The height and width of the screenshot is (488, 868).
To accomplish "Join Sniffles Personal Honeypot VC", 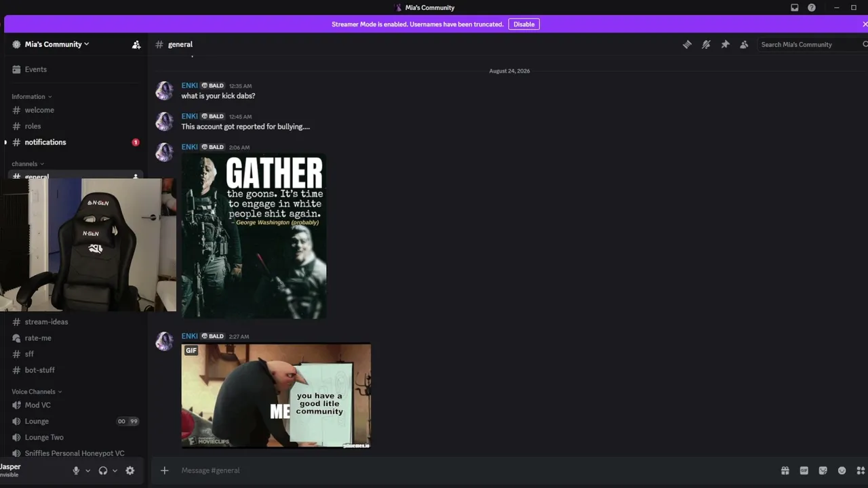I will [74, 453].
